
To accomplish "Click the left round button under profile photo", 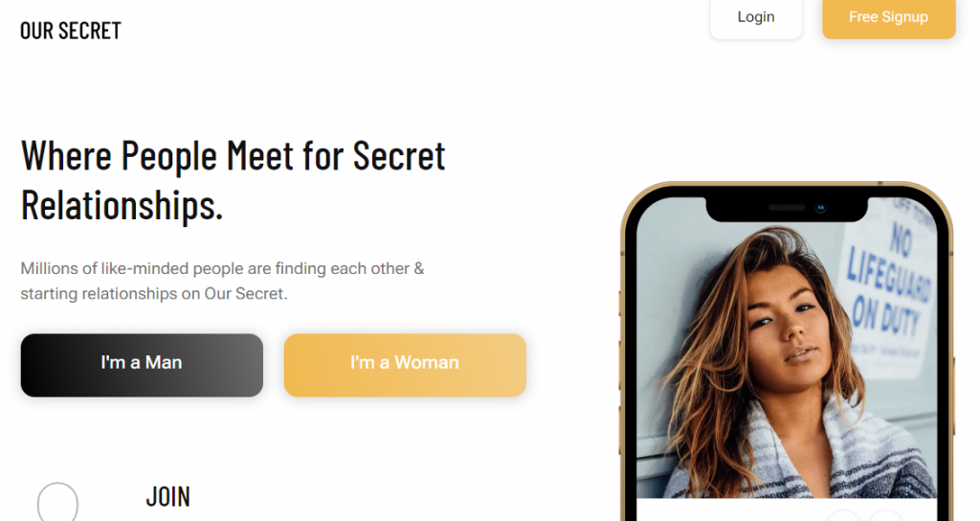I will click(x=844, y=516).
